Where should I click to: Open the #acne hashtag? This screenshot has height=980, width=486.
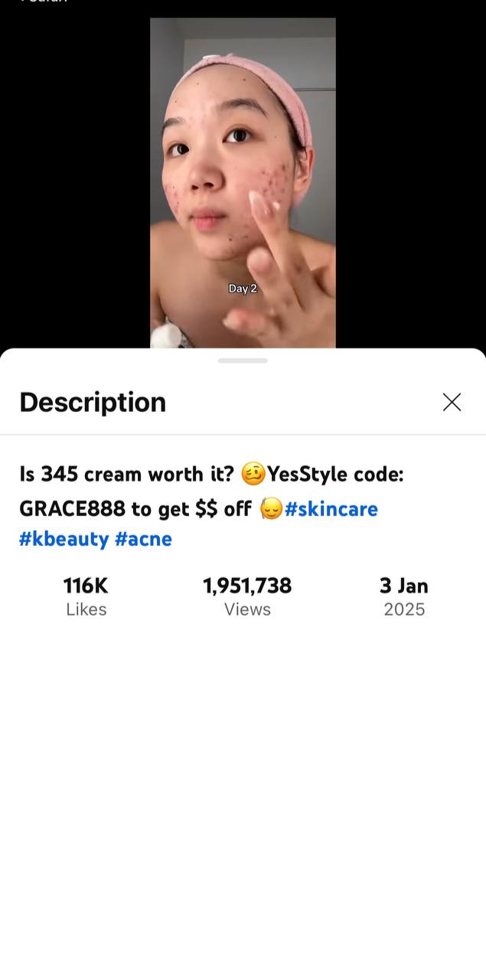[143, 539]
